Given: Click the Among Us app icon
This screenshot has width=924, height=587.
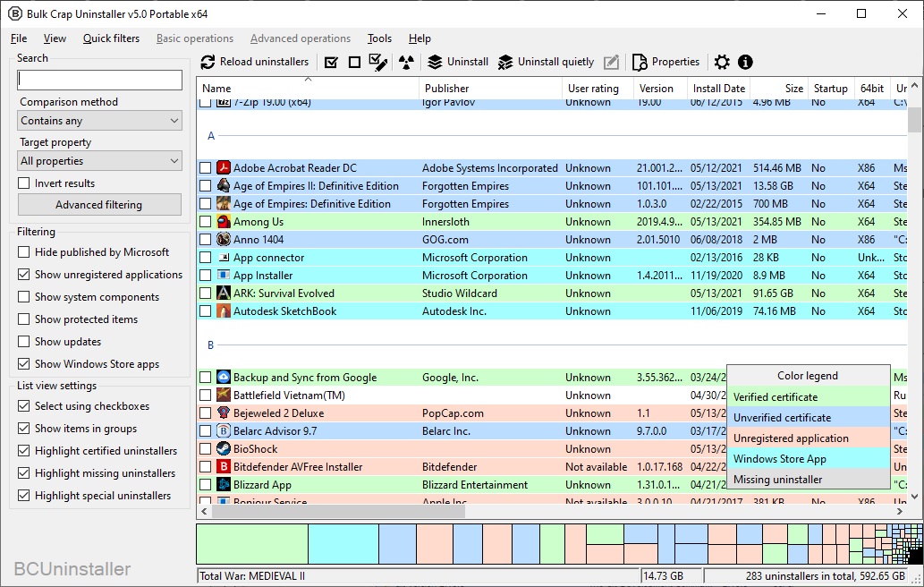Looking at the screenshot, I should tap(224, 222).
